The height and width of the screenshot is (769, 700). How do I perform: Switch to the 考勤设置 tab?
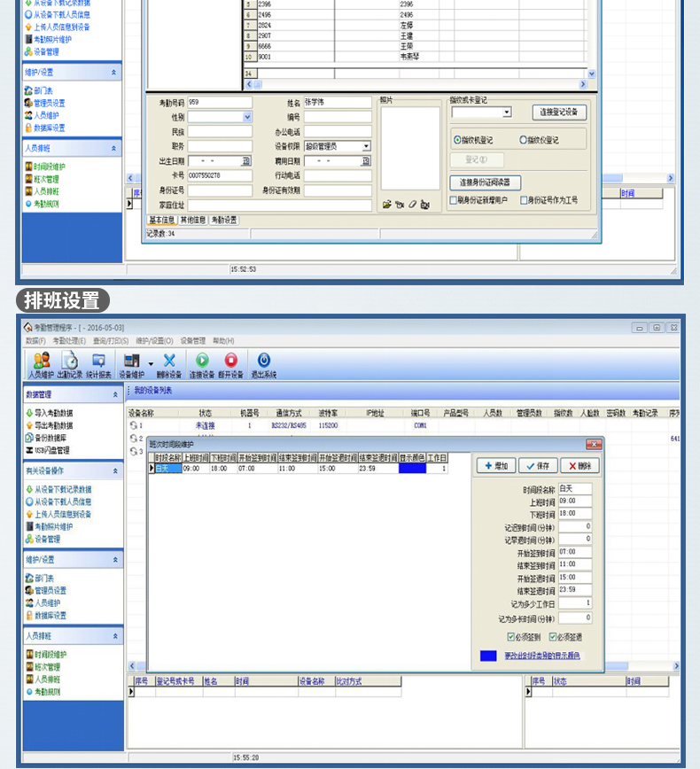224,220
